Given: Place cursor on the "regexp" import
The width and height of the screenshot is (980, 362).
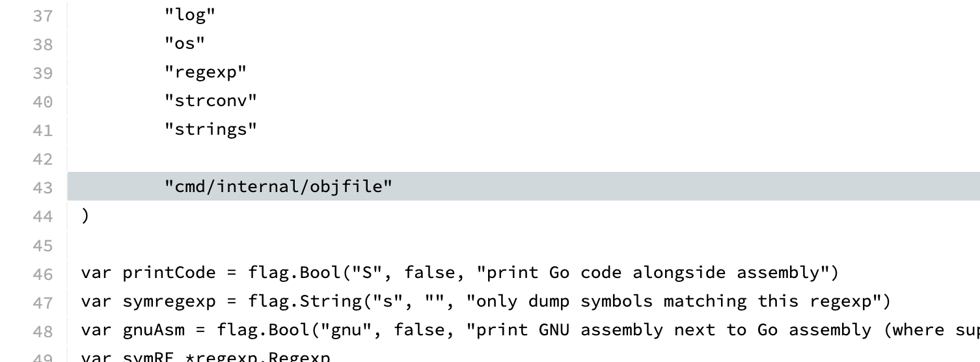Looking at the screenshot, I should coord(206,73).
